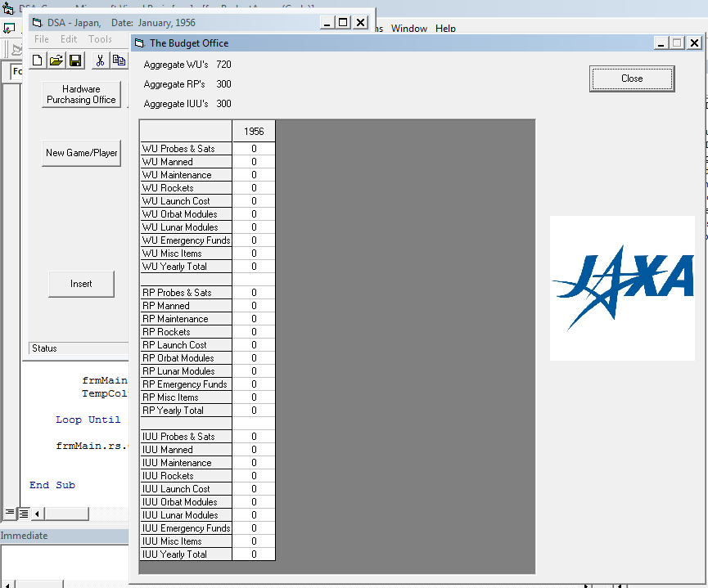Click the Open folder icon in DSA toolbar
The image size is (708, 588).
[x=56, y=61]
